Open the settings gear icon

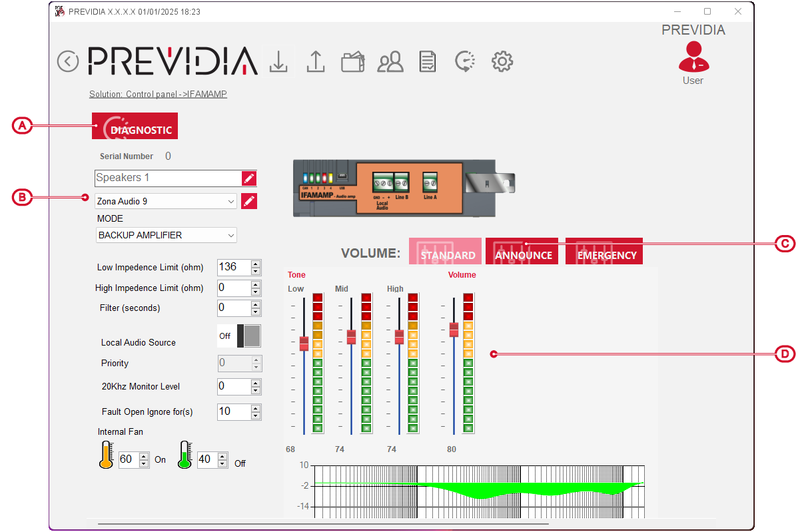tap(502, 62)
